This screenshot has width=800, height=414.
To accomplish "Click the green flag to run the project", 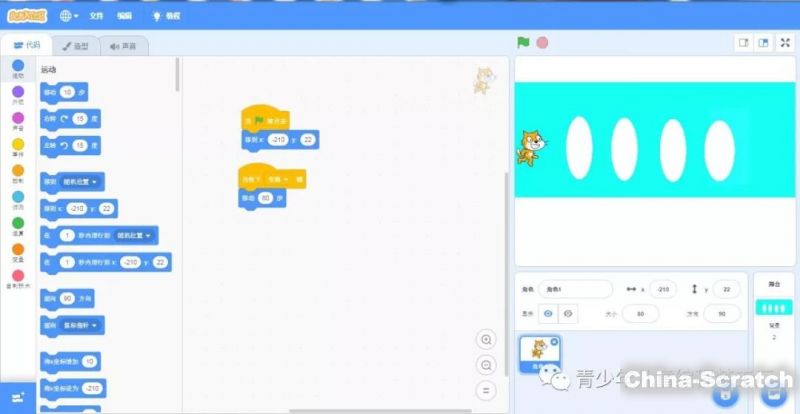I will pyautogui.click(x=522, y=43).
